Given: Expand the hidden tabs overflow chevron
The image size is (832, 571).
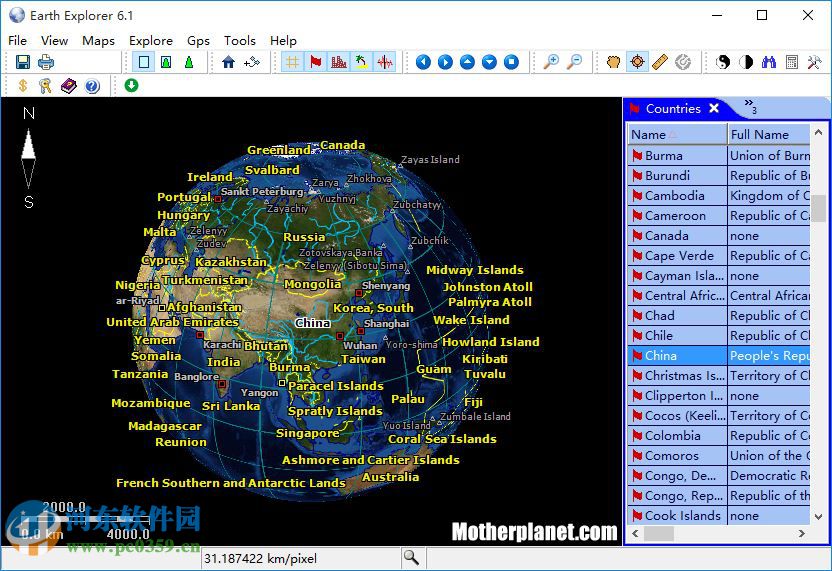Looking at the screenshot, I should 749,107.
